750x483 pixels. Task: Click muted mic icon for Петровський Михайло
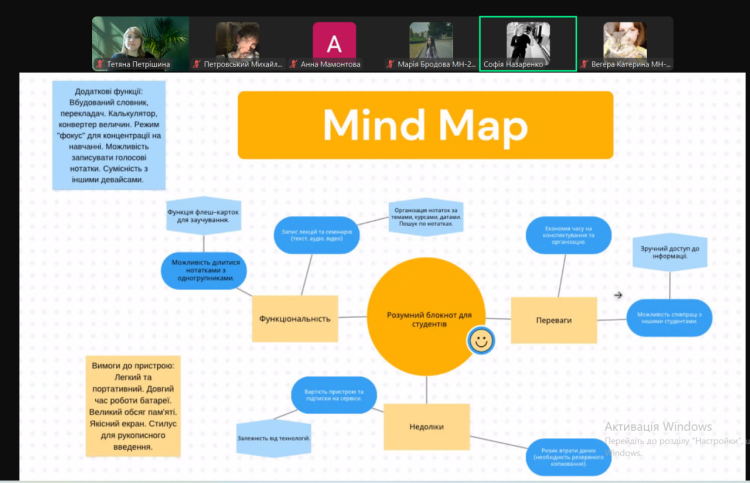(197, 64)
